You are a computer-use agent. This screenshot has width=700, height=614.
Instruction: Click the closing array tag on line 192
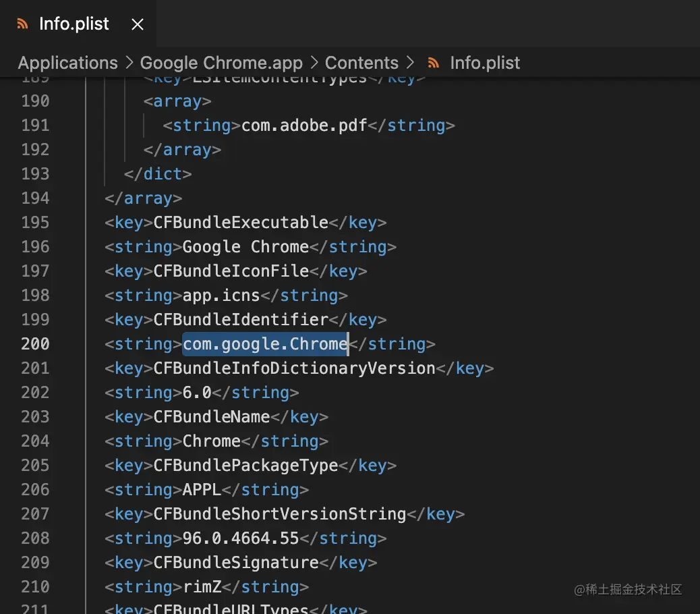point(182,150)
